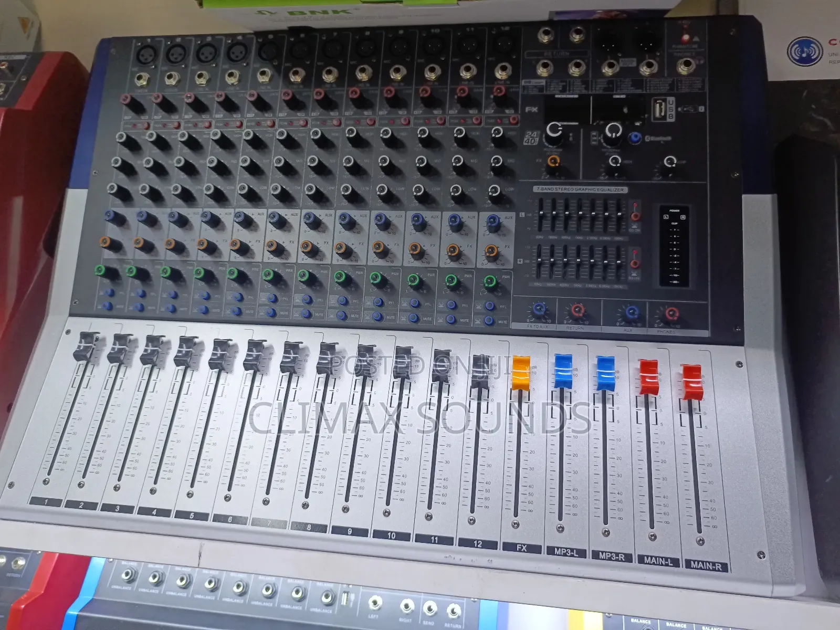Viewport: 840px width, 630px height.
Task: Select the channel 4 XLR mic input
Action: [237, 51]
